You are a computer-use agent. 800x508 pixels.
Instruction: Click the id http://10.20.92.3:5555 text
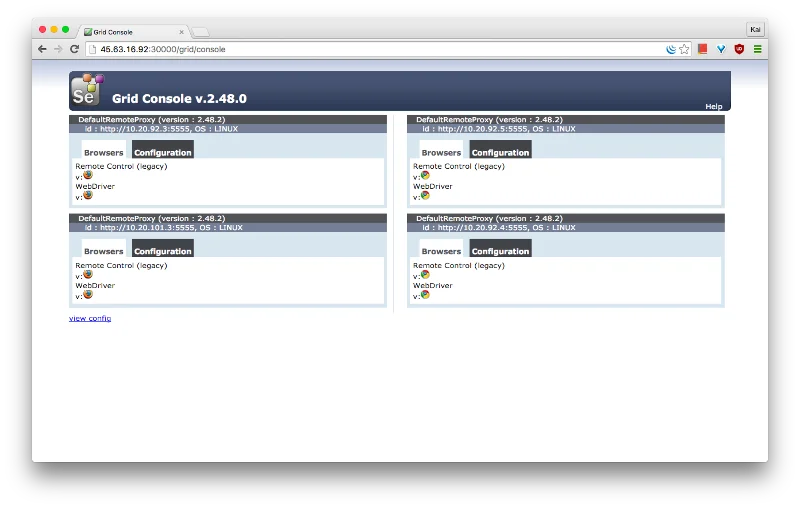coord(161,129)
